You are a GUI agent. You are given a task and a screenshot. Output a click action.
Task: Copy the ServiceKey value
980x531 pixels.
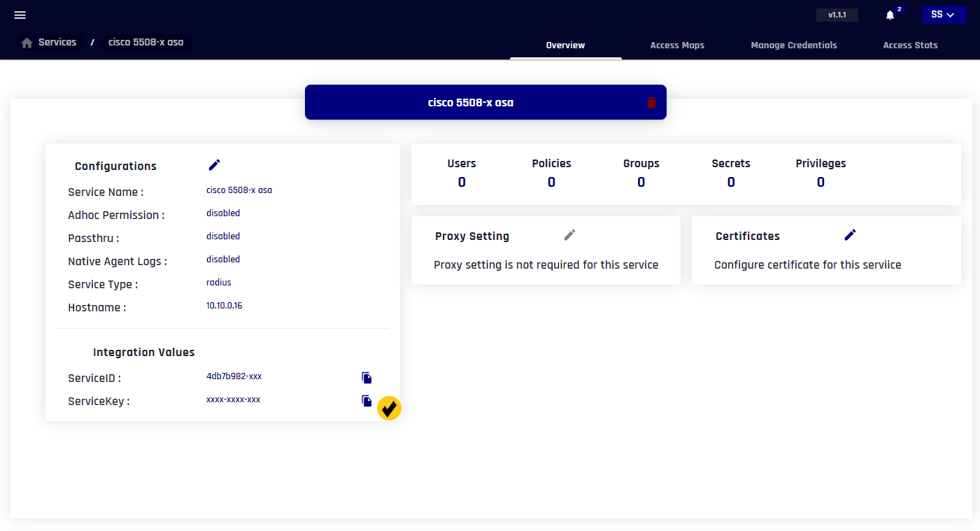pyautogui.click(x=367, y=401)
